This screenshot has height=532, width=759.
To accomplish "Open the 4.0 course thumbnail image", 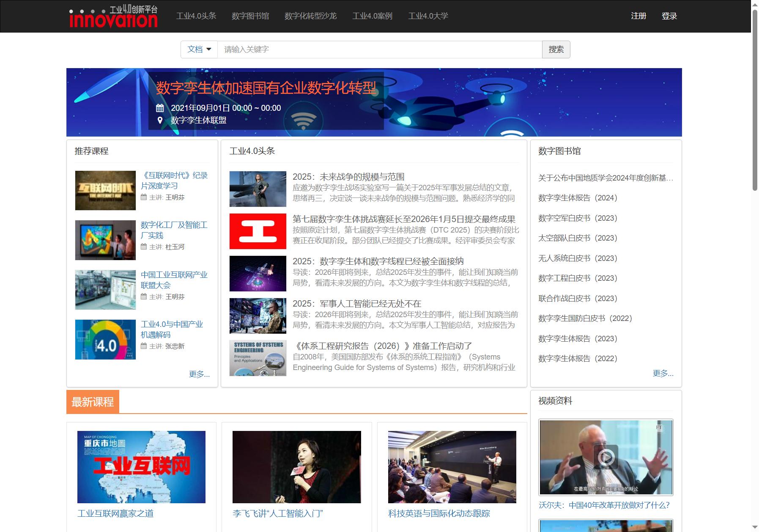I will 105,339.
